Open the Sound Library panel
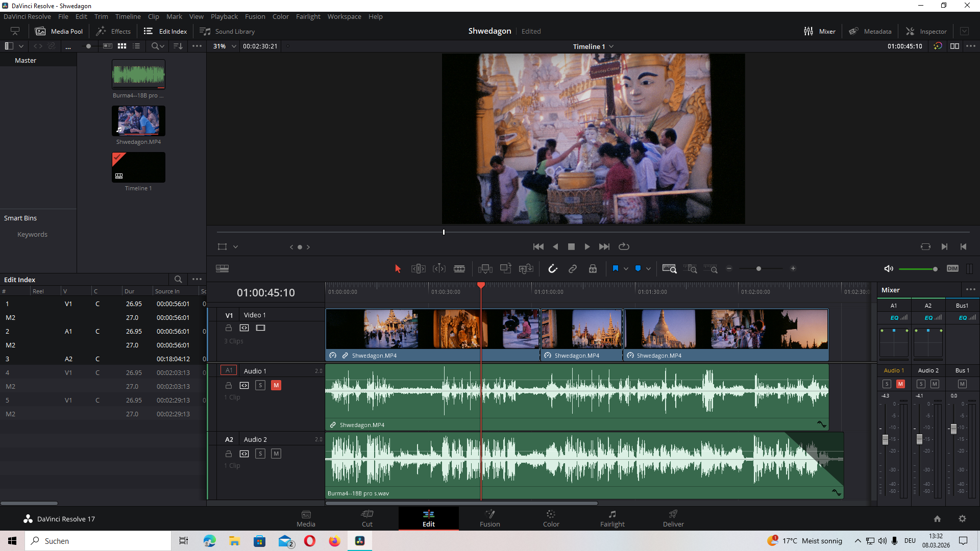The height and width of the screenshot is (551, 980). click(227, 31)
